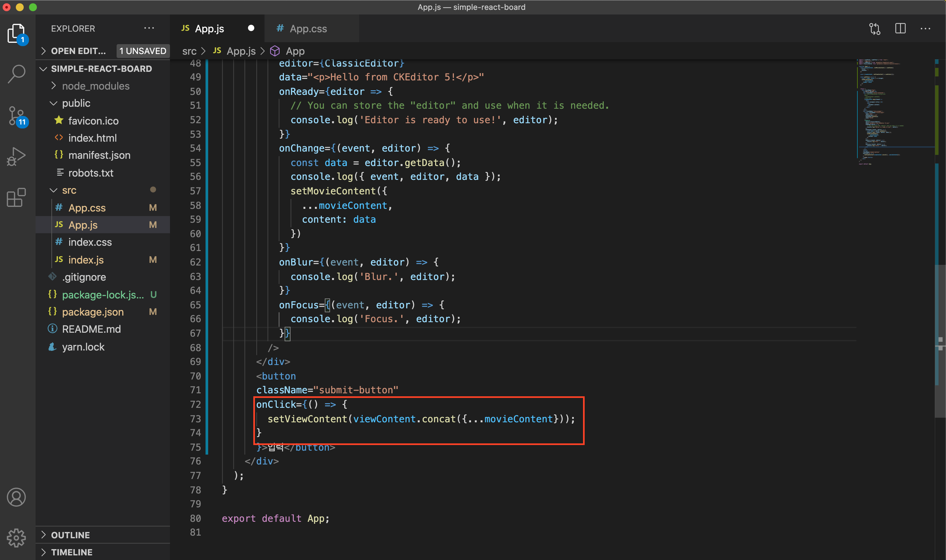The height and width of the screenshot is (560, 946).
Task: Open Source Control view with 11 badge
Action: pos(16,116)
